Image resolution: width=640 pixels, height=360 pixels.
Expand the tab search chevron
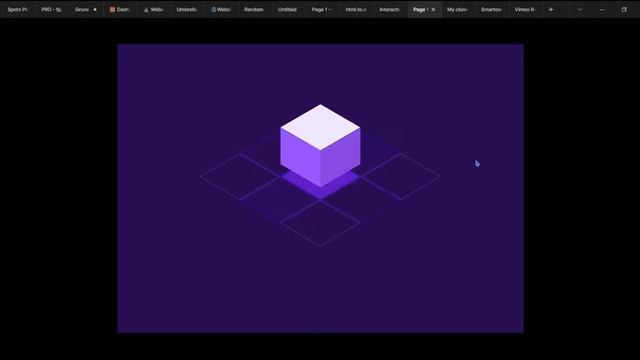(580, 9)
